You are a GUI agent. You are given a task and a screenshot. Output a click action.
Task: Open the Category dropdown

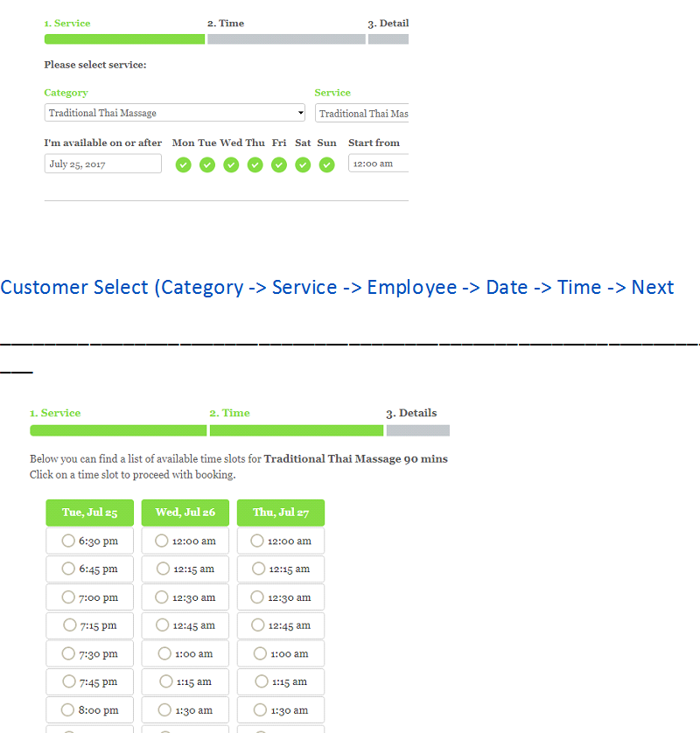coord(175,113)
